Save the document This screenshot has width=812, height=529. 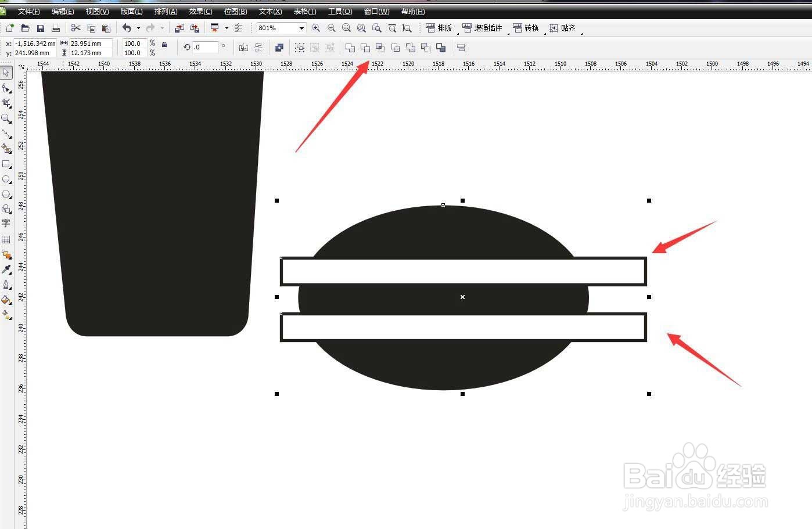(x=40, y=28)
